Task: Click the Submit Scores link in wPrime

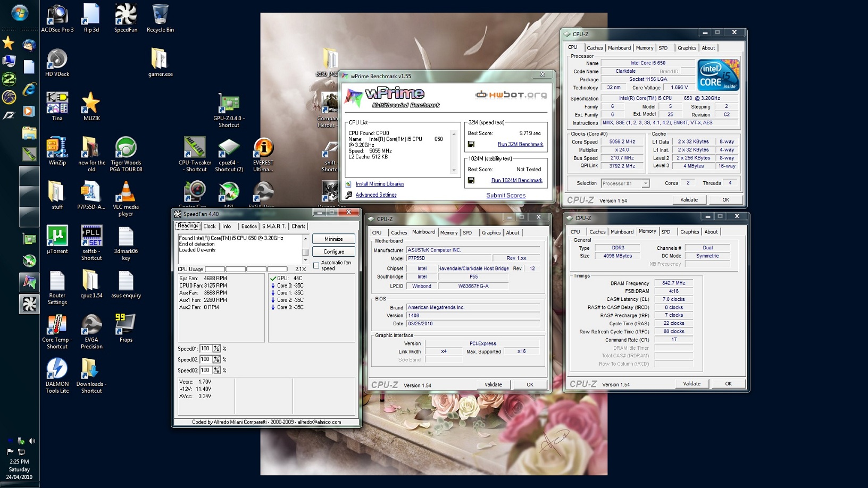Action: click(x=506, y=195)
